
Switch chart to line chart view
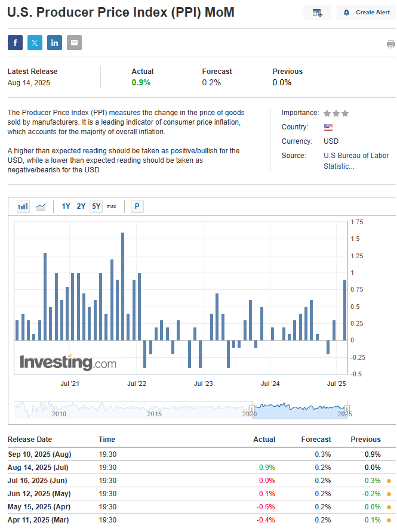point(41,206)
